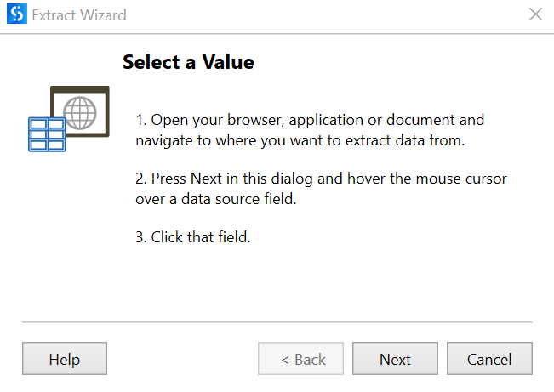
Task: Click the globe in the browser window illustration
Action: click(80, 113)
